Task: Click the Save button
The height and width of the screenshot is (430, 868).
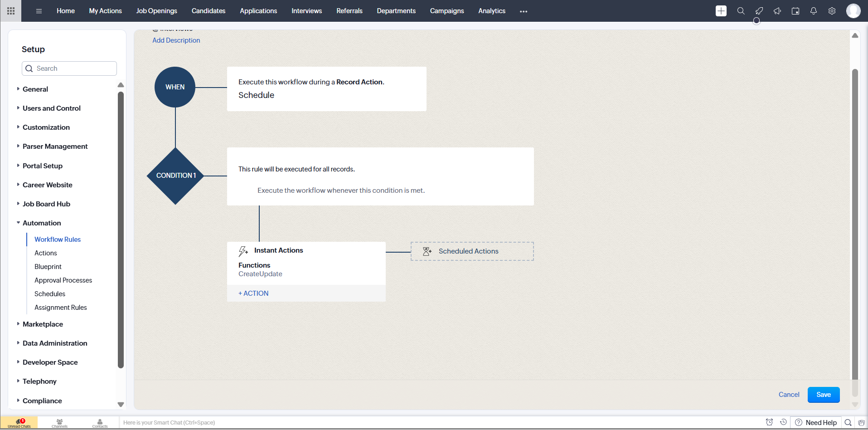Action: point(823,395)
